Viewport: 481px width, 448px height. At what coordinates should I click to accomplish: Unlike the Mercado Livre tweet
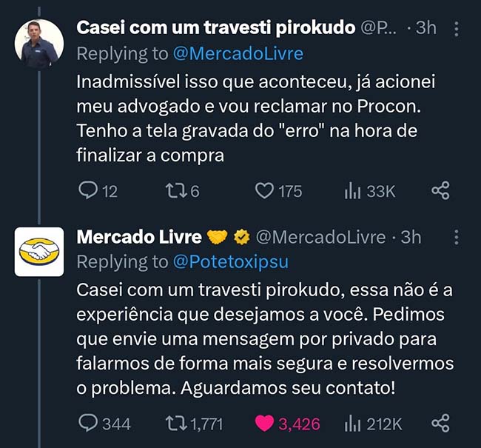pos(264,424)
